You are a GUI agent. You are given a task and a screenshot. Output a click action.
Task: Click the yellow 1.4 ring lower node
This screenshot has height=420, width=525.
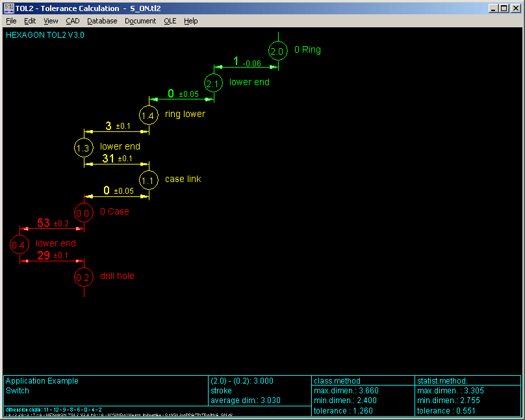[149, 115]
